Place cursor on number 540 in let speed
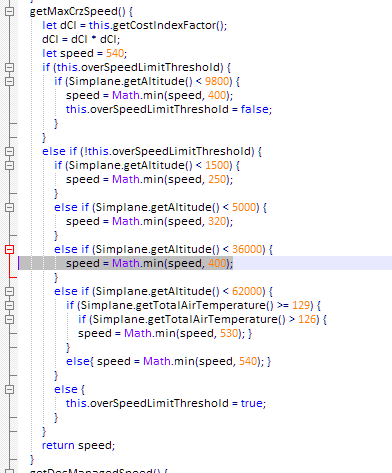 click(115, 53)
